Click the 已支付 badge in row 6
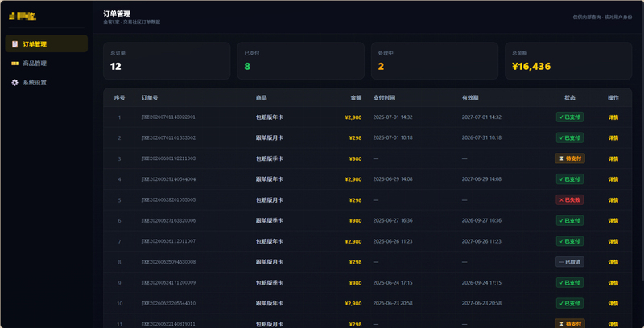 pos(570,220)
